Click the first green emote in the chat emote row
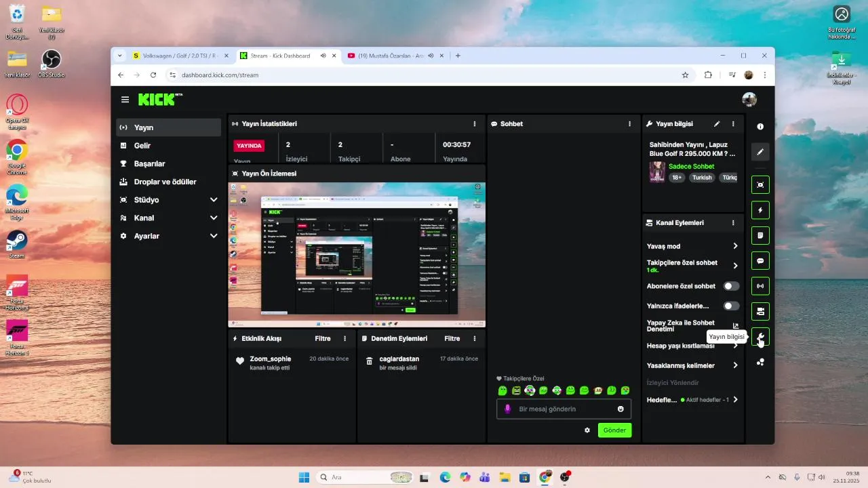The image size is (868, 488). pyautogui.click(x=502, y=390)
